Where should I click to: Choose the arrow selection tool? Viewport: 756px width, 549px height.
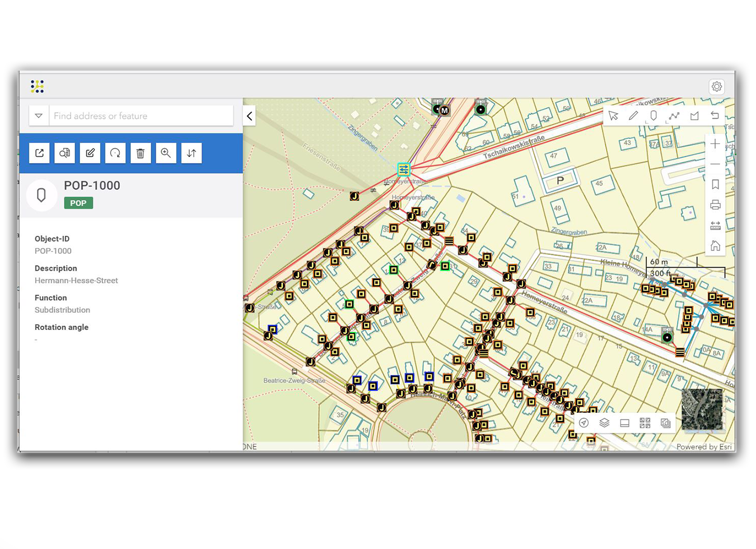click(613, 116)
